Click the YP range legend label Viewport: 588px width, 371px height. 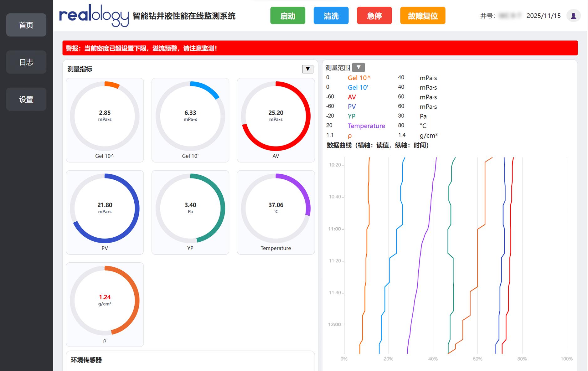[352, 116]
